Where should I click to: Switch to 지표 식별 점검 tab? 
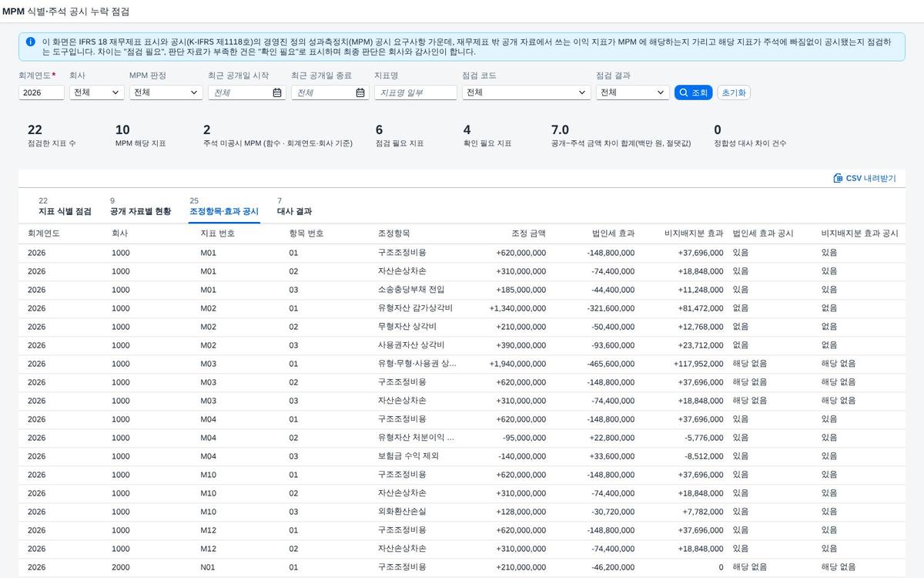[x=65, y=206]
